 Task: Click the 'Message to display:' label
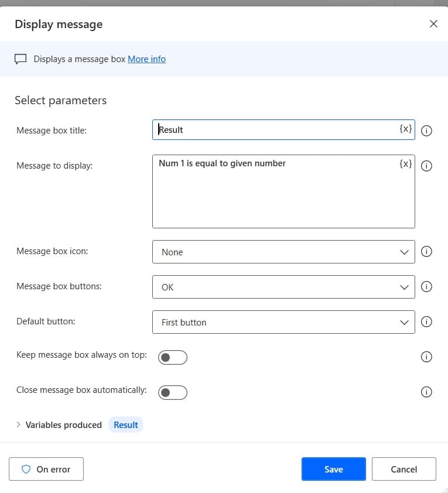54,166
